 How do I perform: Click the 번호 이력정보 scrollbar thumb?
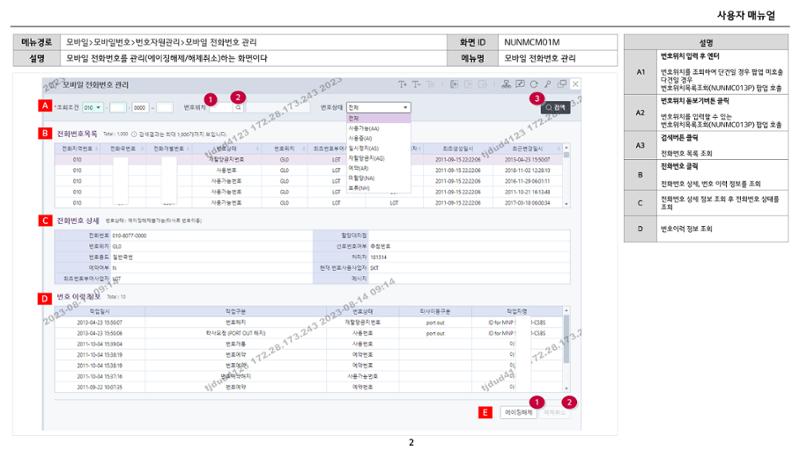pos(566,339)
